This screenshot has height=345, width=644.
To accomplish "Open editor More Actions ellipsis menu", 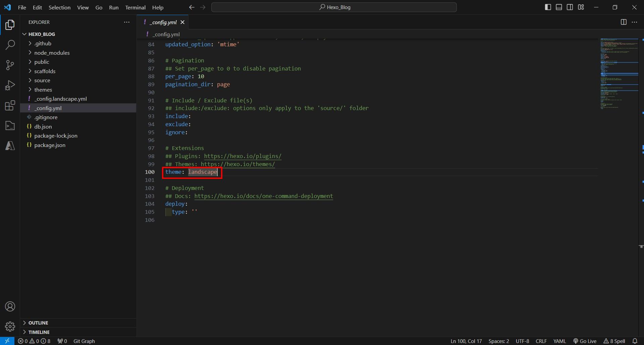I will point(634,22).
